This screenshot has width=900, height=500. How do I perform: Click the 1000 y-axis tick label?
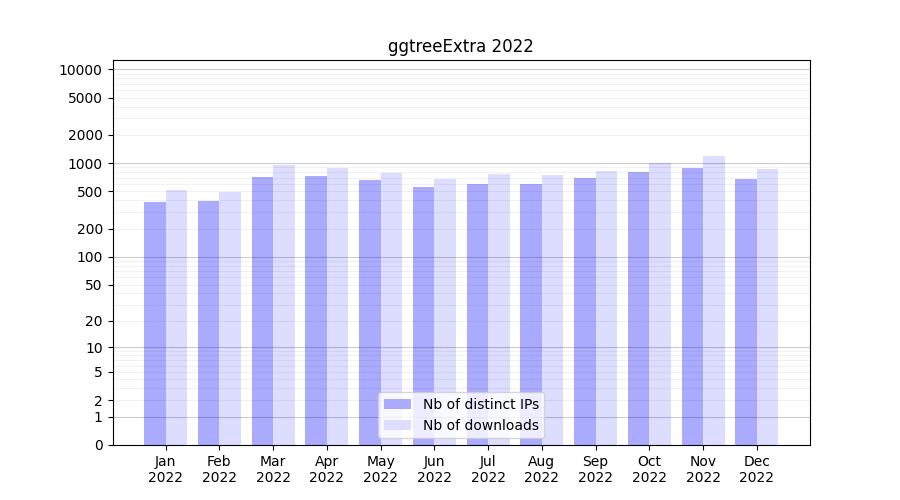click(84, 164)
